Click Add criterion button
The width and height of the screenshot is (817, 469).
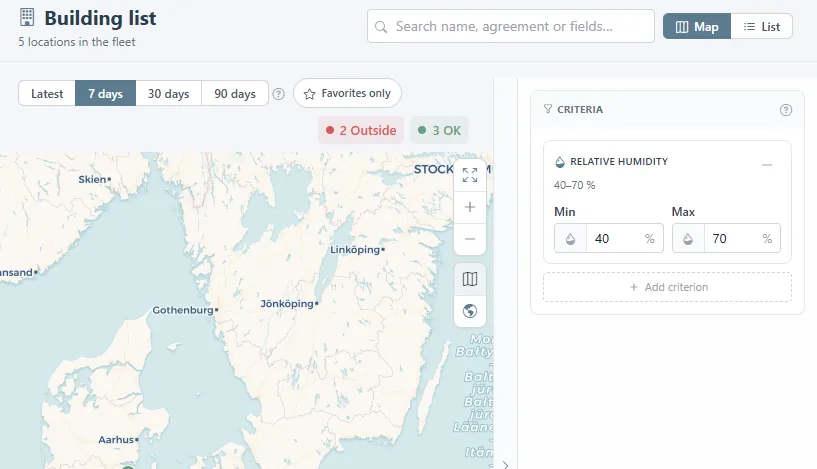coord(667,287)
